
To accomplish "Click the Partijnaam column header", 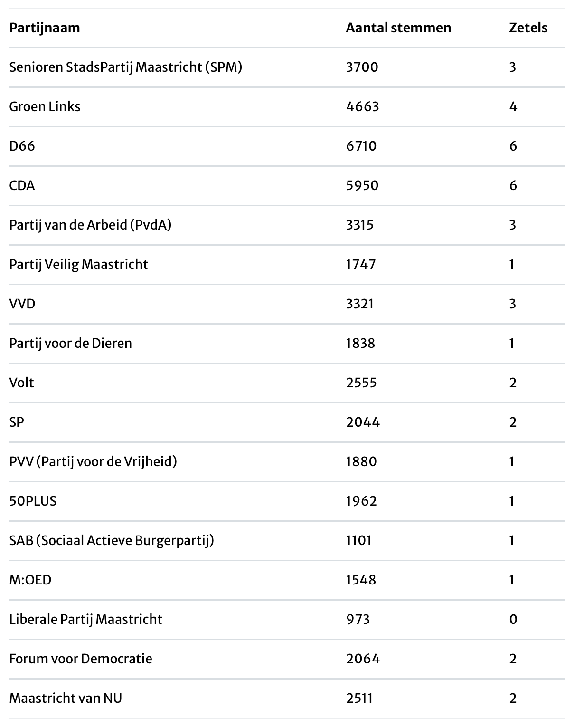I will point(45,28).
